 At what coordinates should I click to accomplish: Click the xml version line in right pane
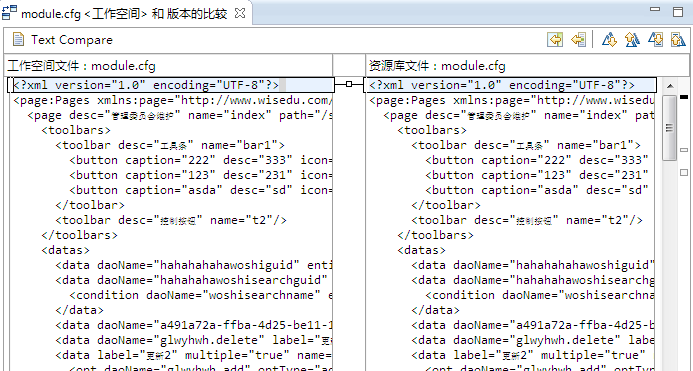502,85
